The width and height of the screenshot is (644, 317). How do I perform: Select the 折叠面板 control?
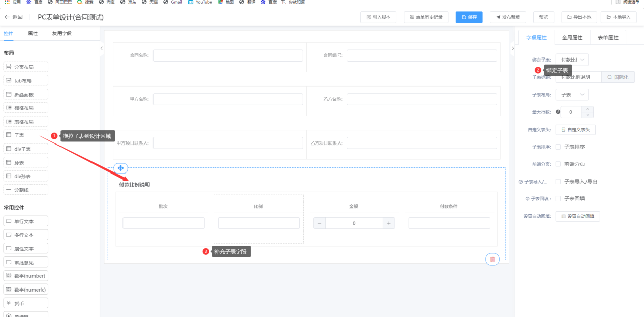[26, 94]
